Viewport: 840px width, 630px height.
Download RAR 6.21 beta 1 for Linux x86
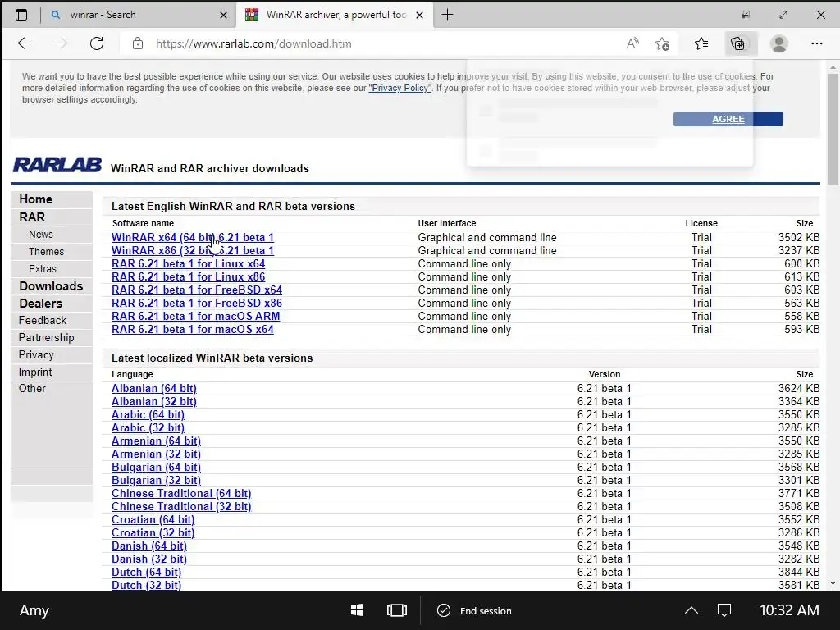tap(188, 277)
